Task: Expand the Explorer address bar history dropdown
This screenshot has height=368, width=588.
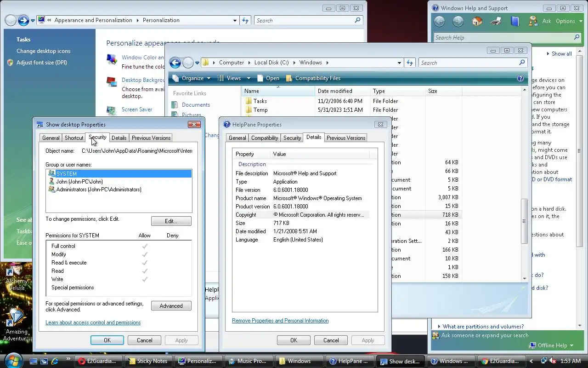Action: (x=399, y=63)
